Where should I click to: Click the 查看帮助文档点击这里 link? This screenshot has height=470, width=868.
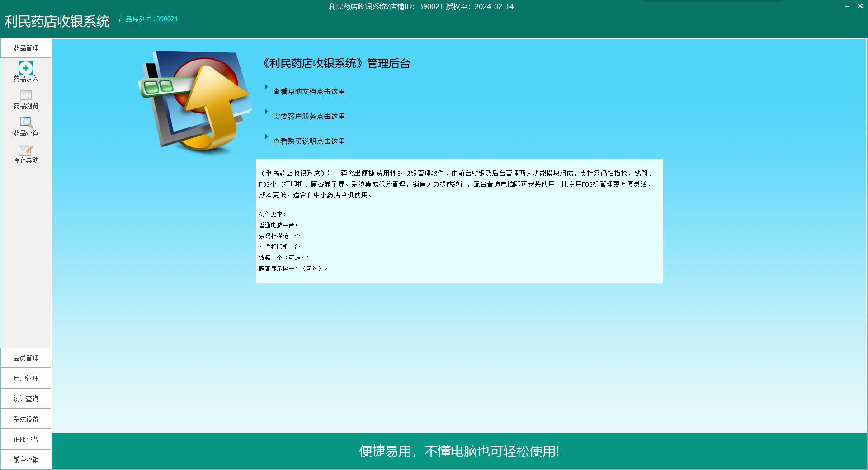click(309, 92)
